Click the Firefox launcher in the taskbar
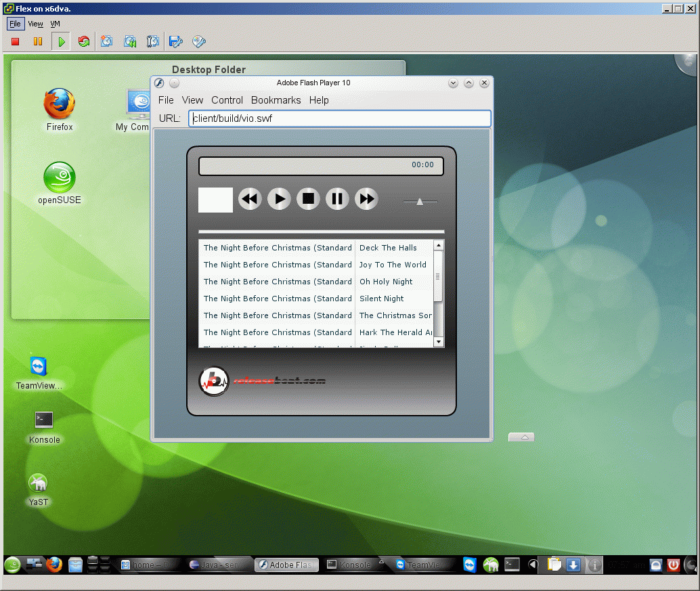The image size is (700, 591). point(54,565)
